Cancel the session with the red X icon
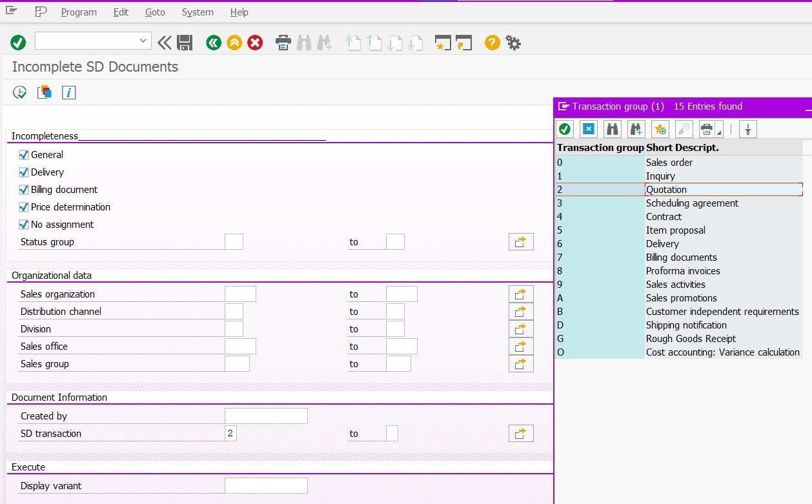Screen dimensions: 812x504 (256, 42)
